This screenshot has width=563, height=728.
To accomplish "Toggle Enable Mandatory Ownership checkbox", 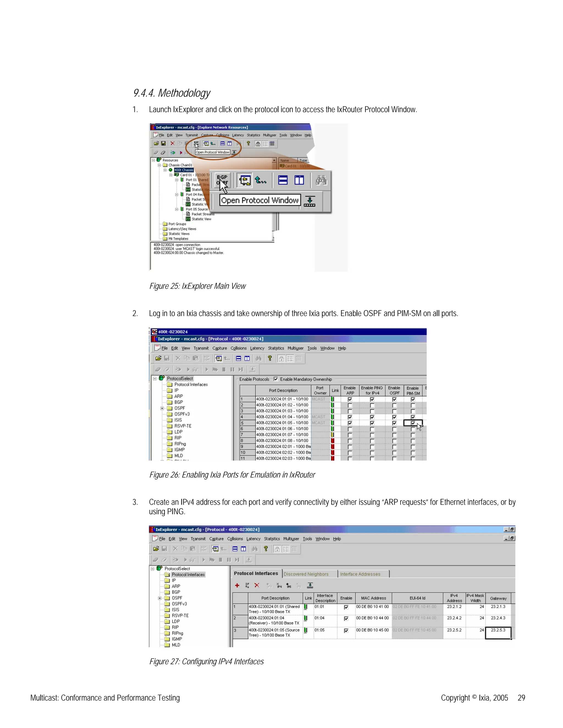I will [276, 379].
